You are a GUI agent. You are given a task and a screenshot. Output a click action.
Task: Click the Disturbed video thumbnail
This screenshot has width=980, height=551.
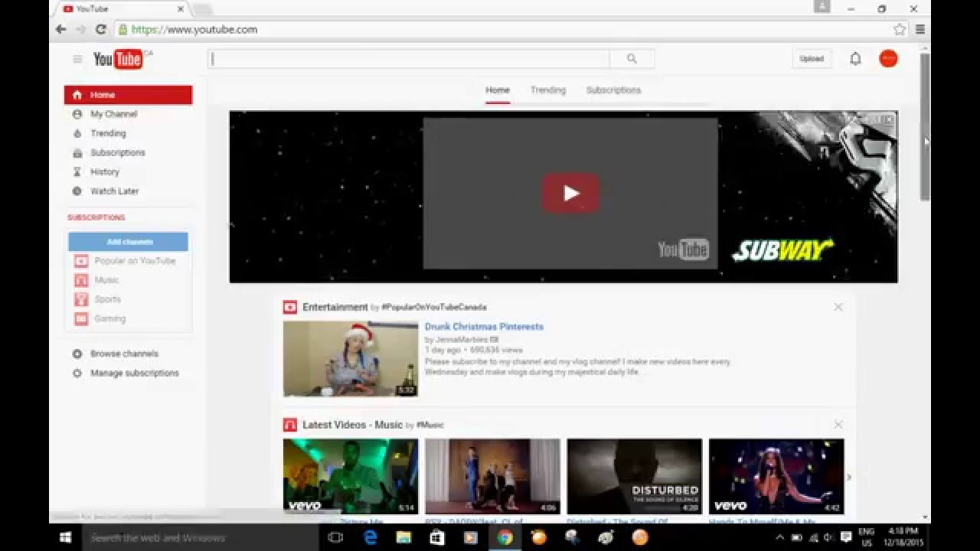[634, 476]
